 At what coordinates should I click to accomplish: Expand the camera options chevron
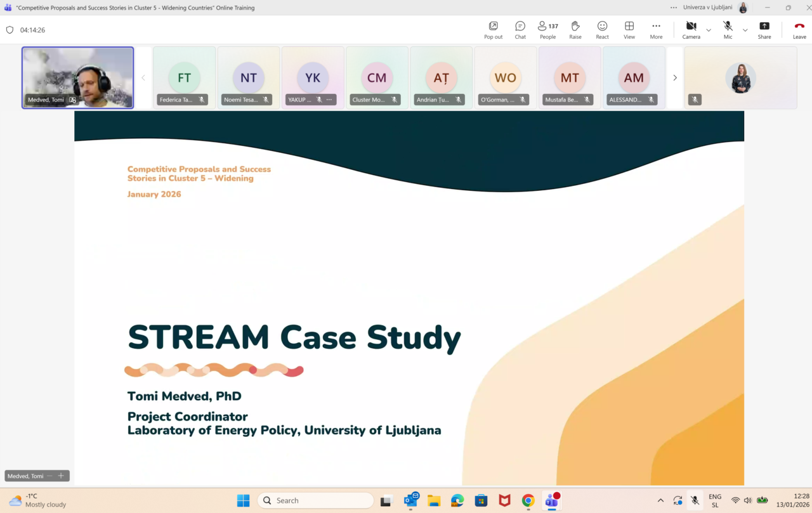click(x=709, y=30)
